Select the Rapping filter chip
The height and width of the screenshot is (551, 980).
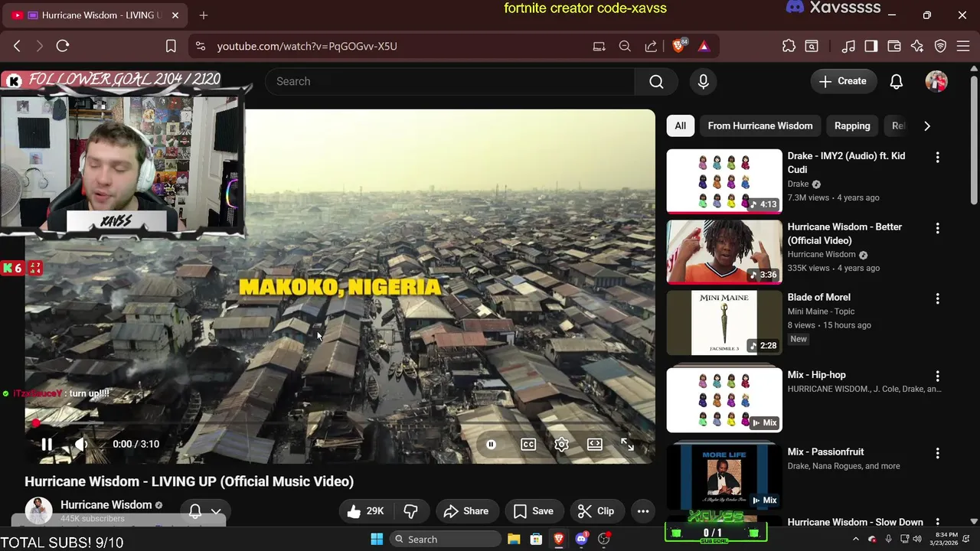pyautogui.click(x=852, y=126)
